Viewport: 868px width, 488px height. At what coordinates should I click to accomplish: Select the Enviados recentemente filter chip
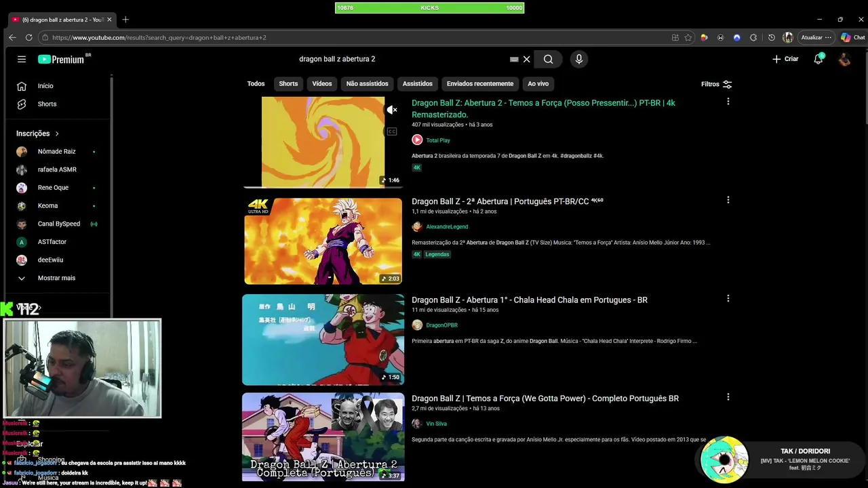480,83
